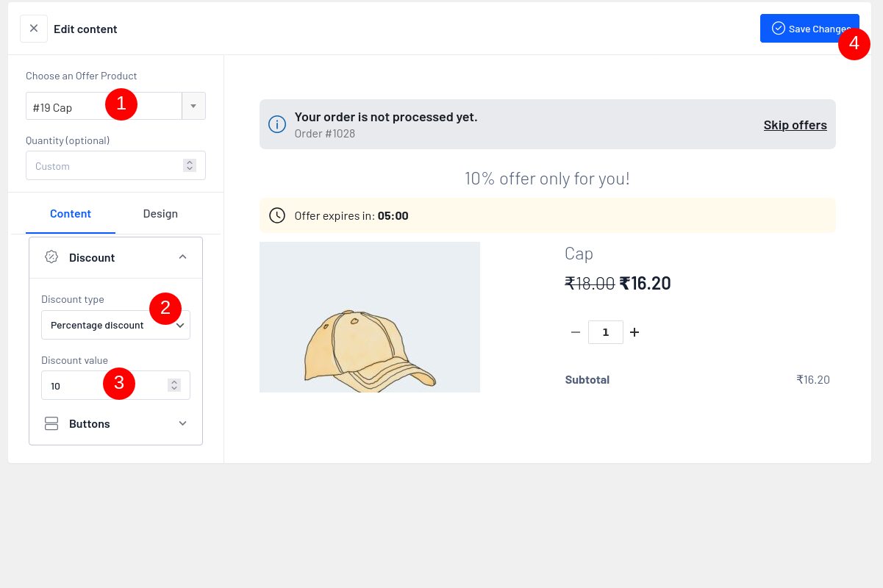Viewport: 883px width, 588px height.
Task: Click the Skip offers link
Action: [795, 125]
